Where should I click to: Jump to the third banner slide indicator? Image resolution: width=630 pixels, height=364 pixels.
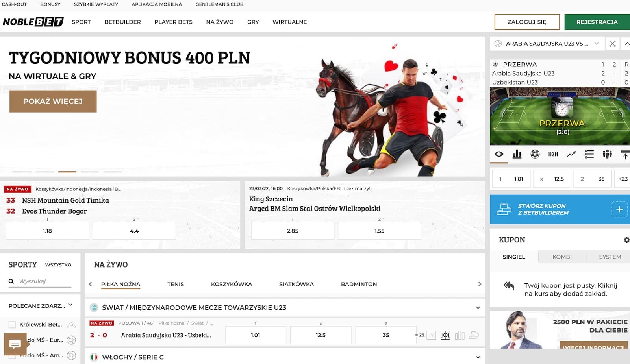pos(67,172)
